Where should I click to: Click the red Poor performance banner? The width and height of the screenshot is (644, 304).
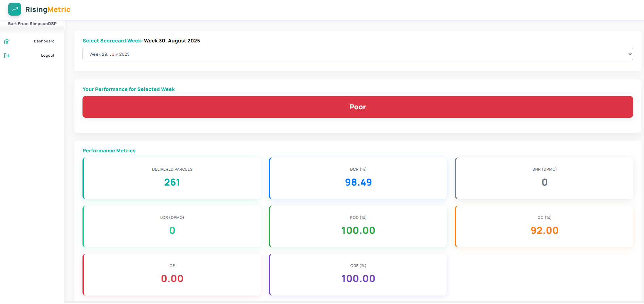coord(357,107)
